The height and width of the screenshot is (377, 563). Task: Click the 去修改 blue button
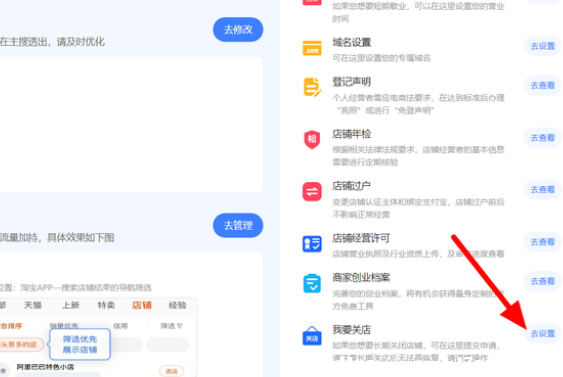pyautogui.click(x=238, y=29)
